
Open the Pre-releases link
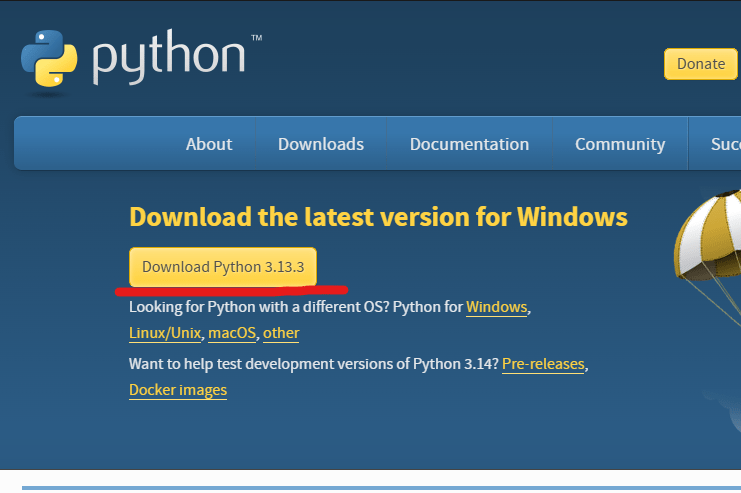click(x=543, y=364)
